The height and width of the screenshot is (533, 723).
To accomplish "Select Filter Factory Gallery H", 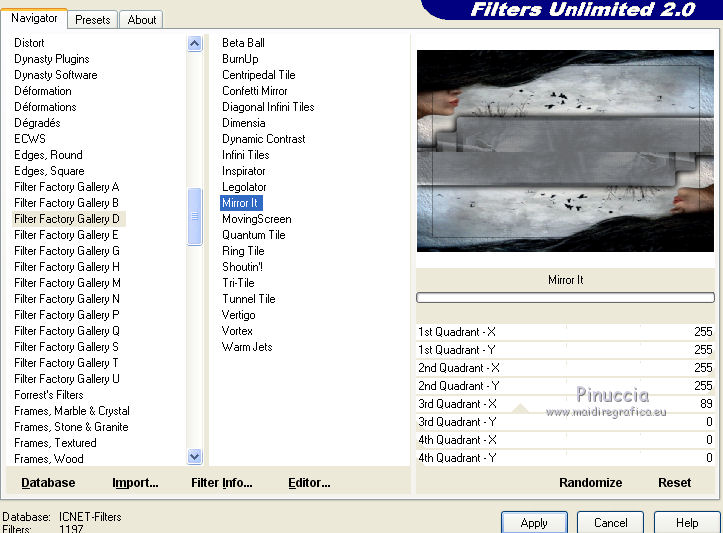I will pos(67,267).
